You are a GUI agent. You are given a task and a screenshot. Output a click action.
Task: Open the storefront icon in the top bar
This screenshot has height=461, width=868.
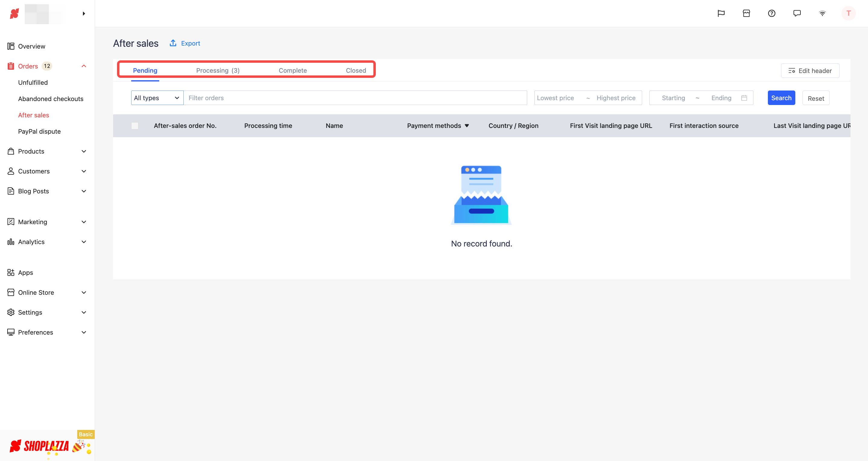coord(746,14)
